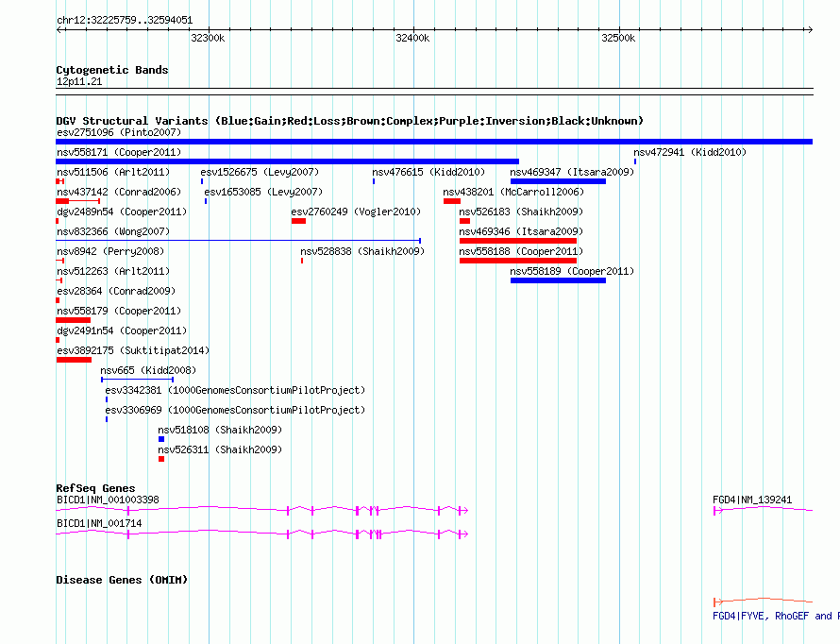Open nsv437142 (Conrad2006) variant

[119, 192]
